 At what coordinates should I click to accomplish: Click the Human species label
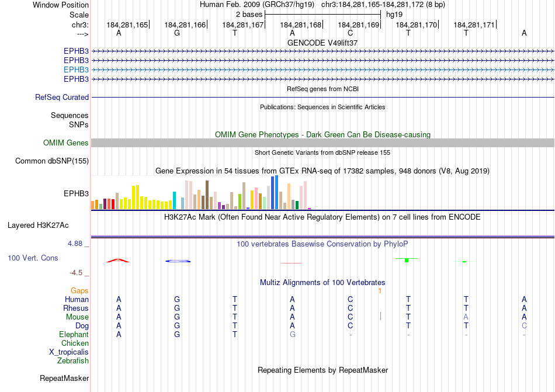point(77,299)
